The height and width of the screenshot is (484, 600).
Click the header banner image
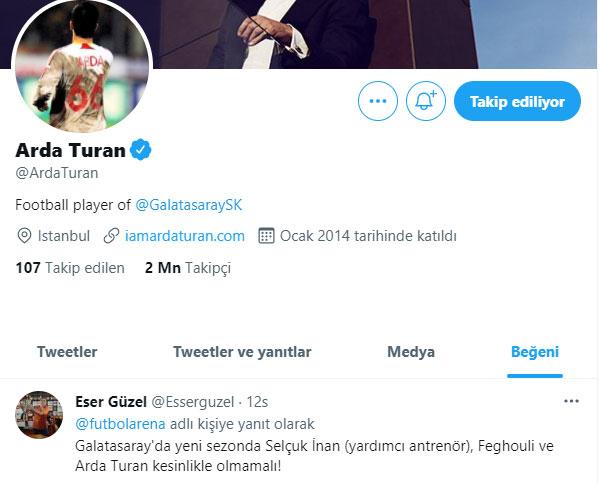pyautogui.click(x=375, y=34)
